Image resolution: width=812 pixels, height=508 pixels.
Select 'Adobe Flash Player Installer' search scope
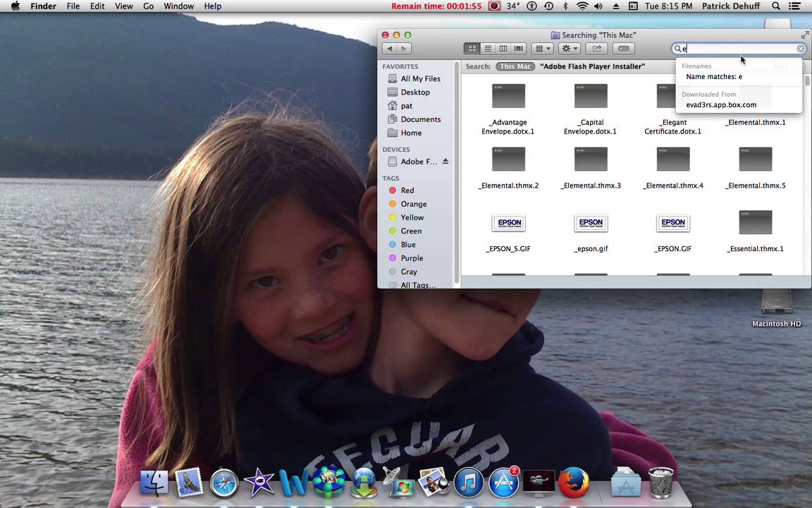(592, 66)
